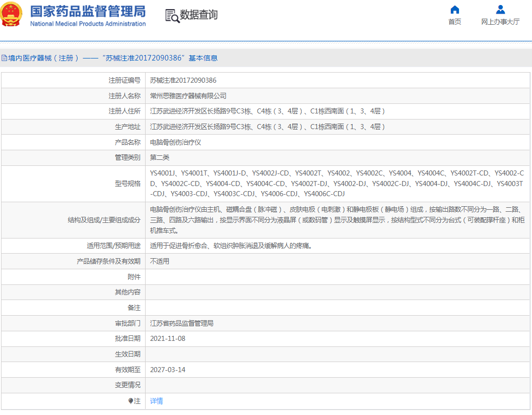Open the 首页 text label
532x415 pixels.
pyautogui.click(x=454, y=22)
